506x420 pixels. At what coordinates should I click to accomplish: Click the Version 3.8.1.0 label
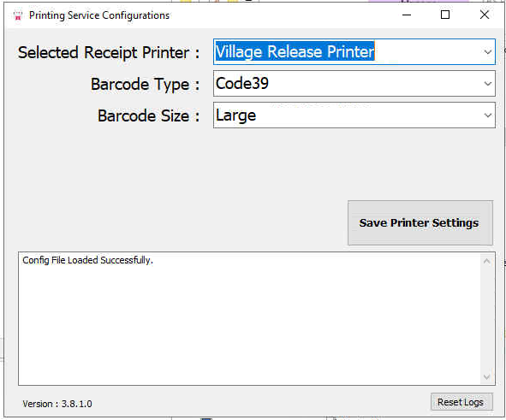pos(57,404)
